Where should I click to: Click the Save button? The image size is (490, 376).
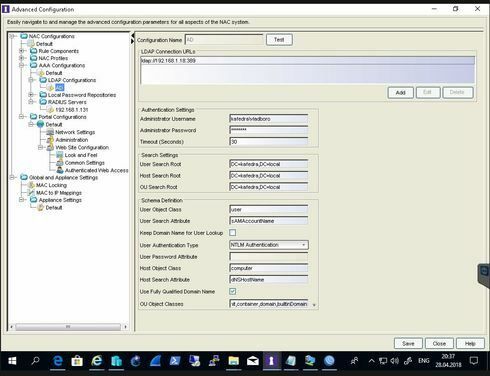(408, 343)
